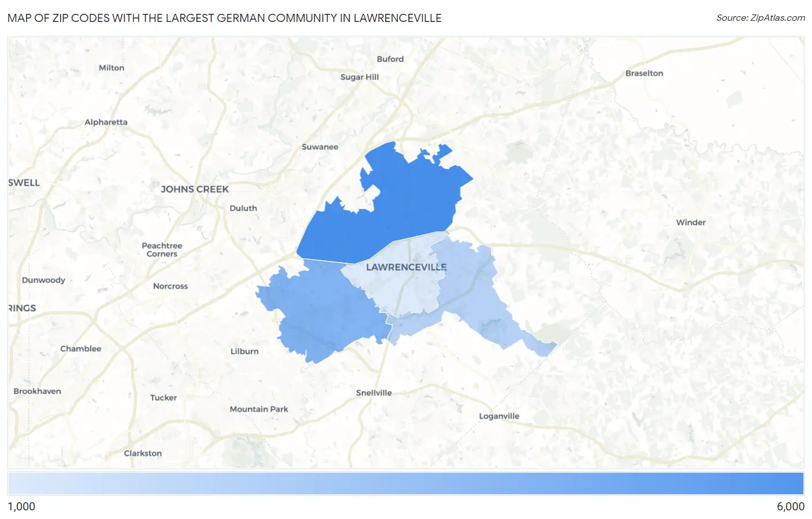Viewport: 812px width, 519px height.
Task: Click the Suwanee map label
Action: [x=320, y=147]
